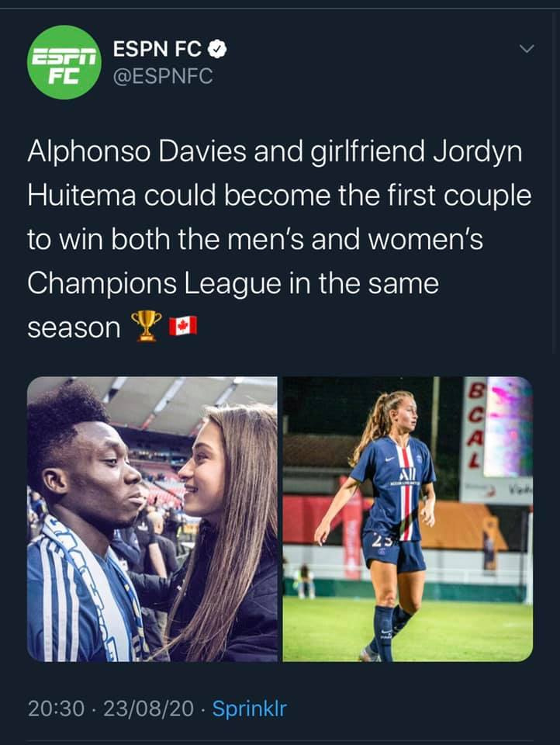Screen dimensions: 560x745
Task: Click the 20:30 timestamp
Action: click(x=56, y=709)
